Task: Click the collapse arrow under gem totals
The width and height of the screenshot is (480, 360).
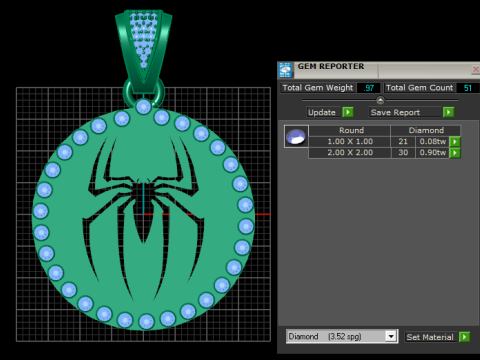Action: click(380, 100)
